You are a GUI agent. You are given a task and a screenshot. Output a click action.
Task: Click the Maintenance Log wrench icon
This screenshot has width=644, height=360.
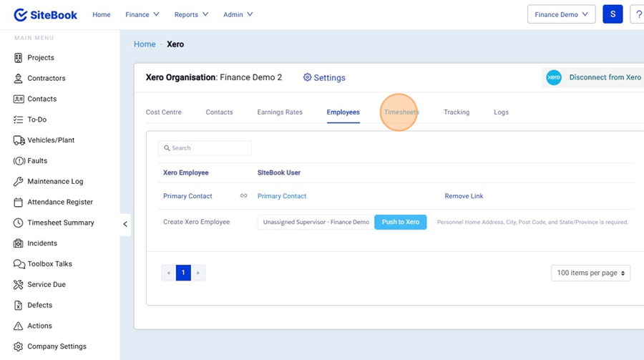(x=19, y=182)
